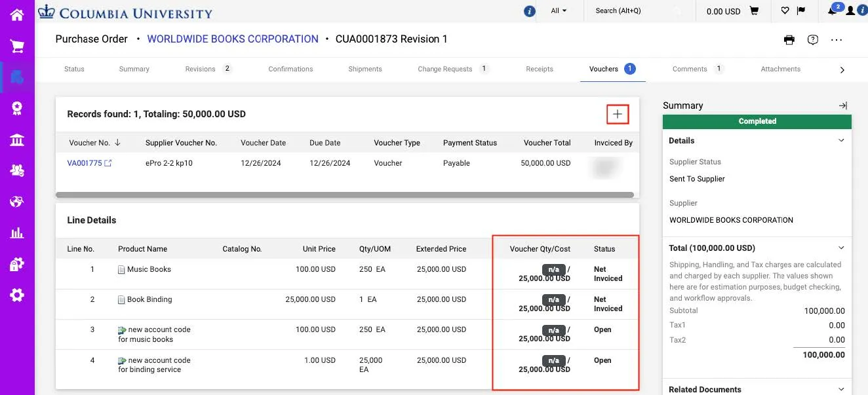This screenshot has height=395, width=868.
Task: Open the Suppliers people icon in sidebar
Action: click(17, 170)
